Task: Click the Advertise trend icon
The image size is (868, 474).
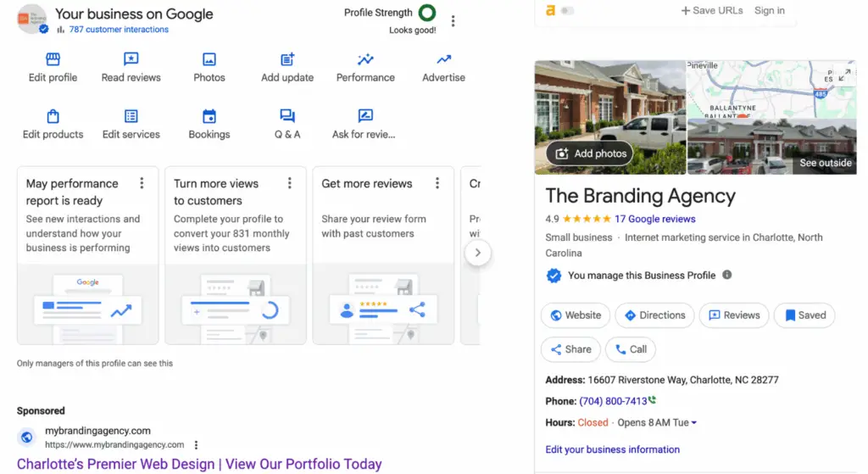Action: click(x=443, y=59)
